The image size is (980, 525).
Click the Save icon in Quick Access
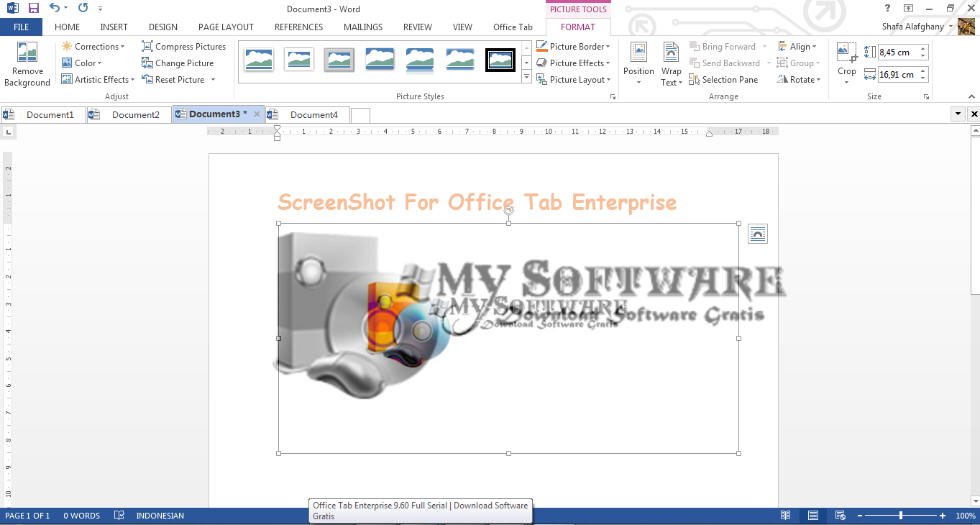(x=34, y=9)
